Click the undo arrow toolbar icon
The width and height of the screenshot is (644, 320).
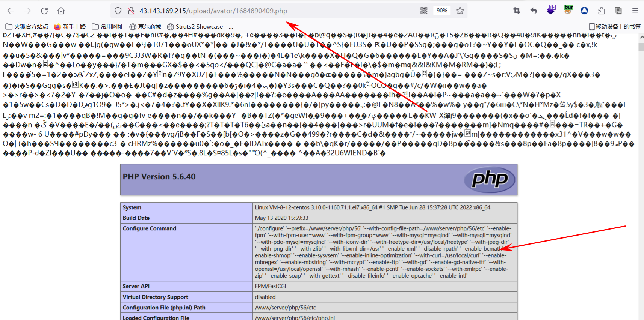534,11
